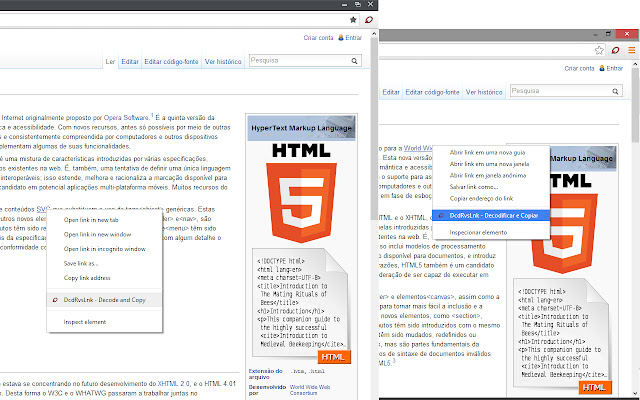This screenshot has width=640, height=400.
Task: Open 'XHTML 2.0' link
Action: pyautogui.click(x=174, y=384)
